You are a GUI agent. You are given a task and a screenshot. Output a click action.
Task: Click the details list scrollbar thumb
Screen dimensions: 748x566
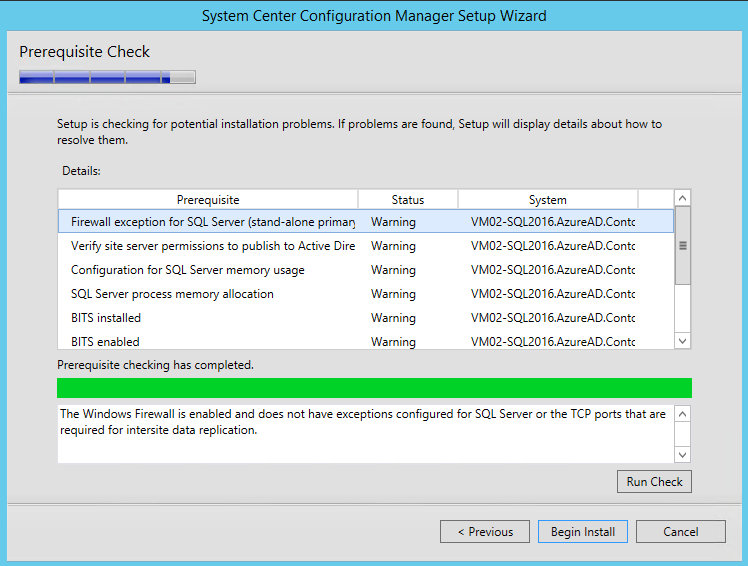tap(683, 246)
